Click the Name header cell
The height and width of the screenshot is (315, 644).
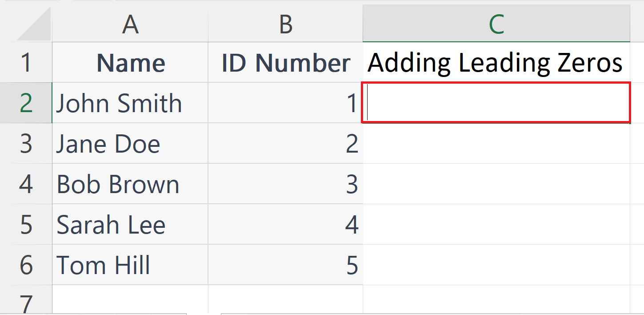point(130,62)
